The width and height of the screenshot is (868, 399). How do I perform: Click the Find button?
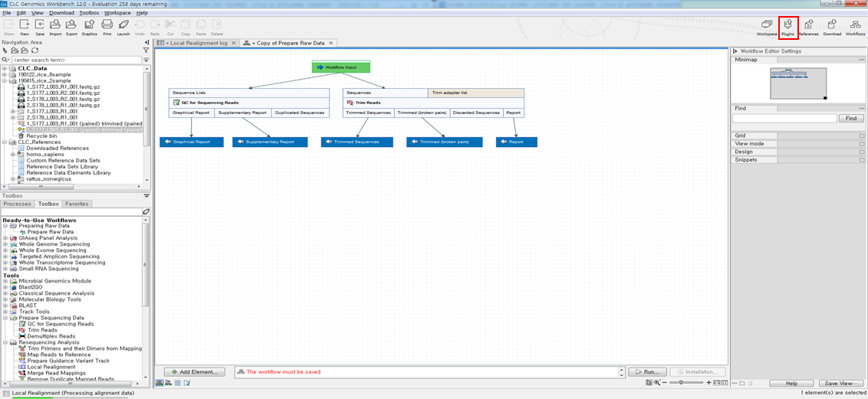pos(851,118)
